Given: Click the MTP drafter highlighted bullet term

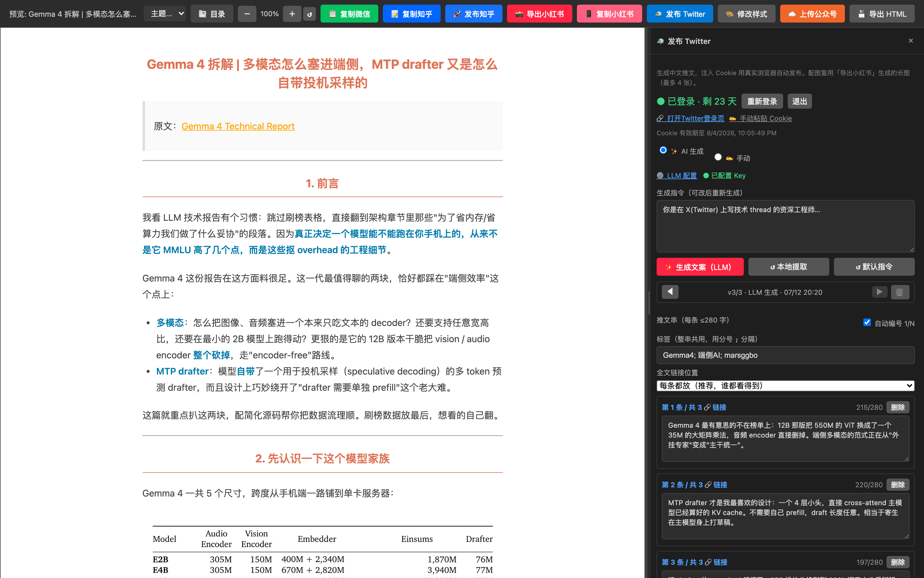Looking at the screenshot, I should tap(182, 372).
